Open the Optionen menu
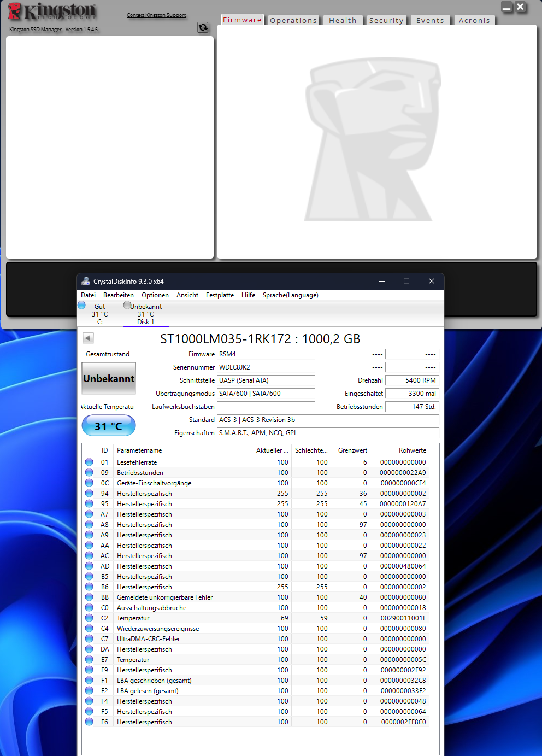This screenshot has height=756, width=542. [155, 295]
